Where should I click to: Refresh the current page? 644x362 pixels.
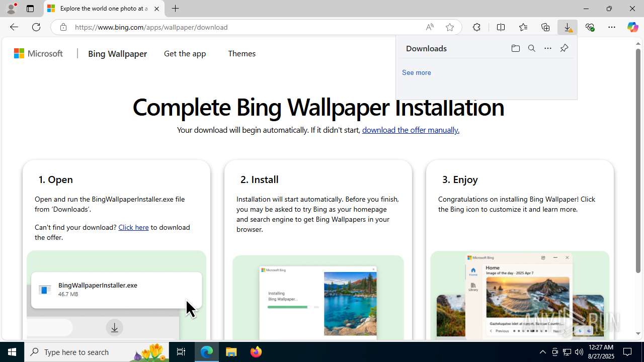[36, 27]
